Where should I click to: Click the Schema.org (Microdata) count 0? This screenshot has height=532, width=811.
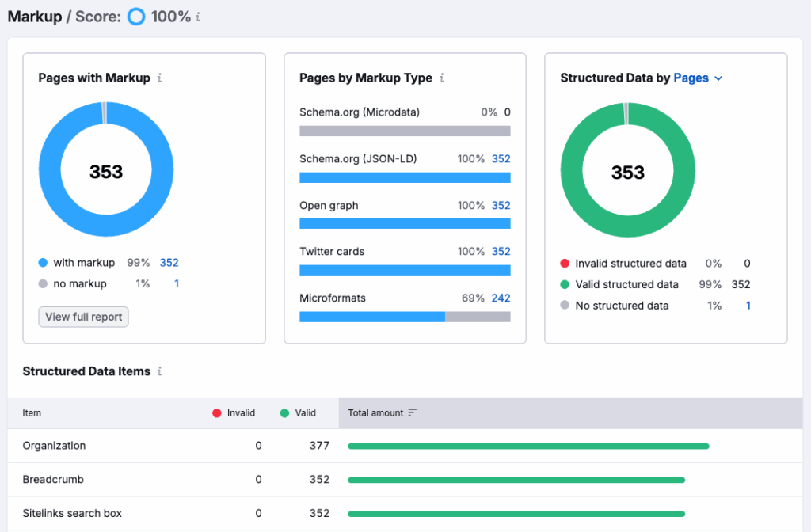tap(508, 112)
